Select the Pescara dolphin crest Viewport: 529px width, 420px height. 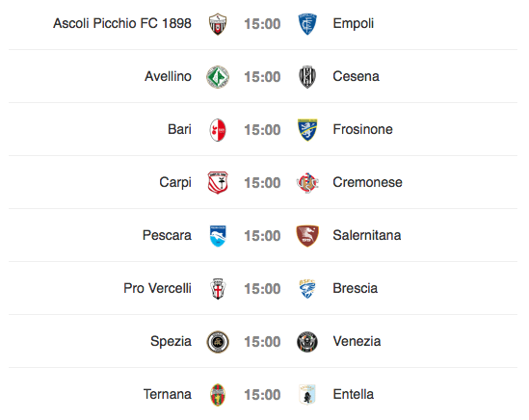(218, 236)
